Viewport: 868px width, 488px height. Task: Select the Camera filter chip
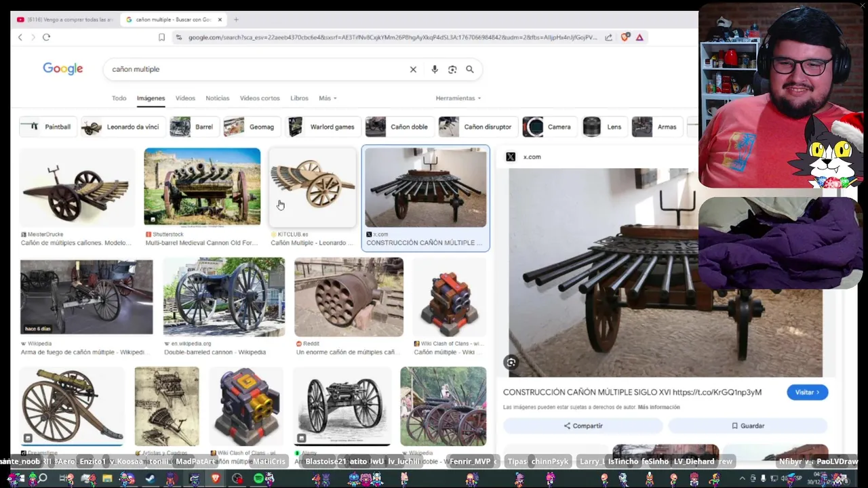pyautogui.click(x=549, y=127)
